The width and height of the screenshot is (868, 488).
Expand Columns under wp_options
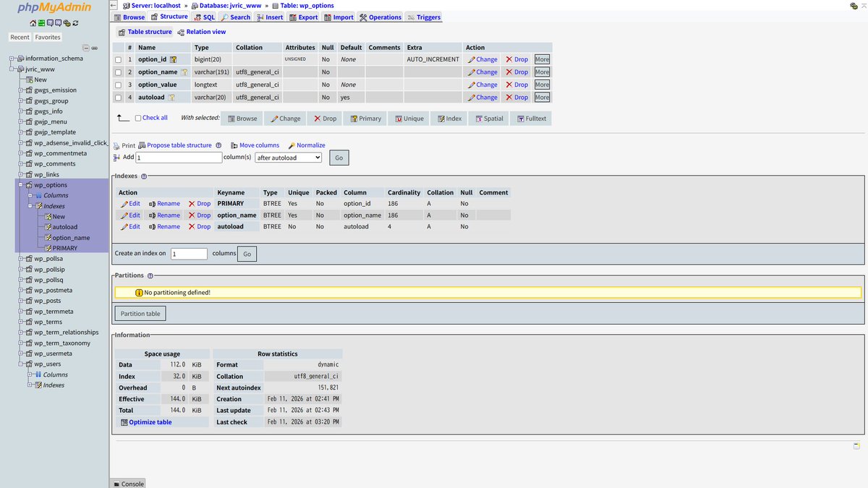click(30, 195)
